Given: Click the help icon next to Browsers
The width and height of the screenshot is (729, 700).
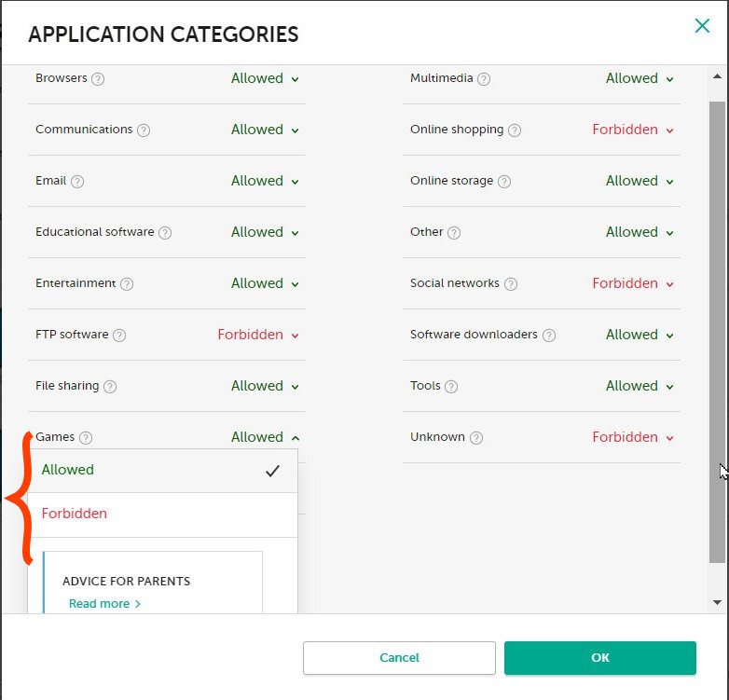Looking at the screenshot, I should click(98, 79).
